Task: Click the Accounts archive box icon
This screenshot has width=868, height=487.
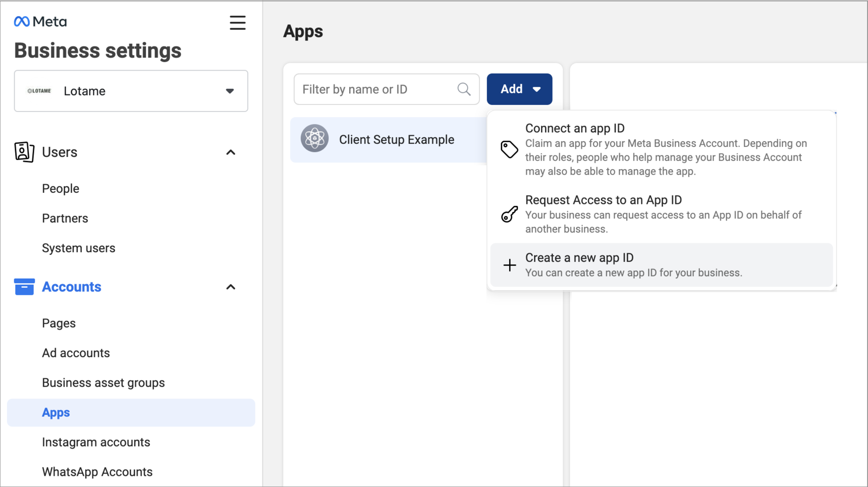Action: pos(24,287)
